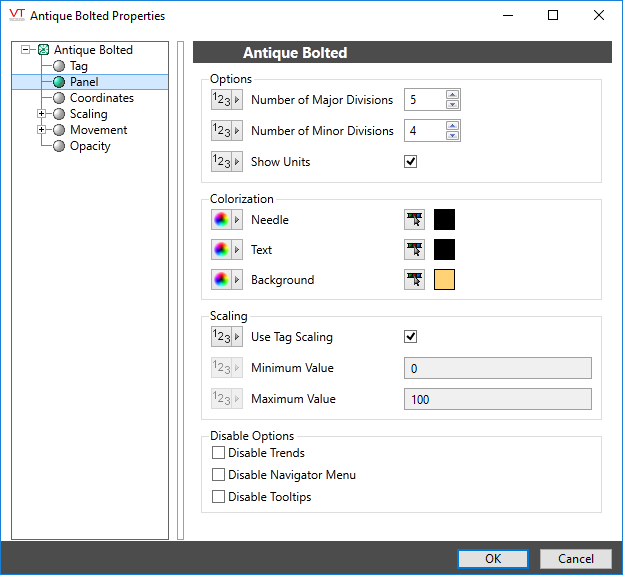The height and width of the screenshot is (575, 623).
Task: Toggle the Use Tag Scaling checkbox
Action: click(x=410, y=337)
